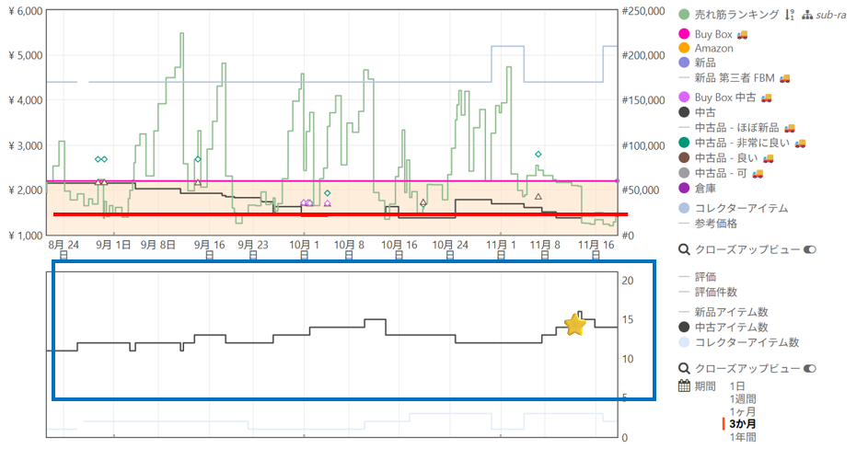This screenshot has width=868, height=449.
Task: Click the 中古アイテム数 legend dot
Action: (684, 327)
